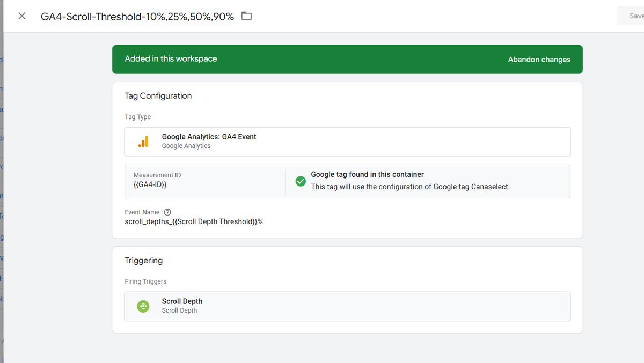Click the Measurement ID value {{GA4-ID}}
The image size is (644, 363).
pos(150,185)
